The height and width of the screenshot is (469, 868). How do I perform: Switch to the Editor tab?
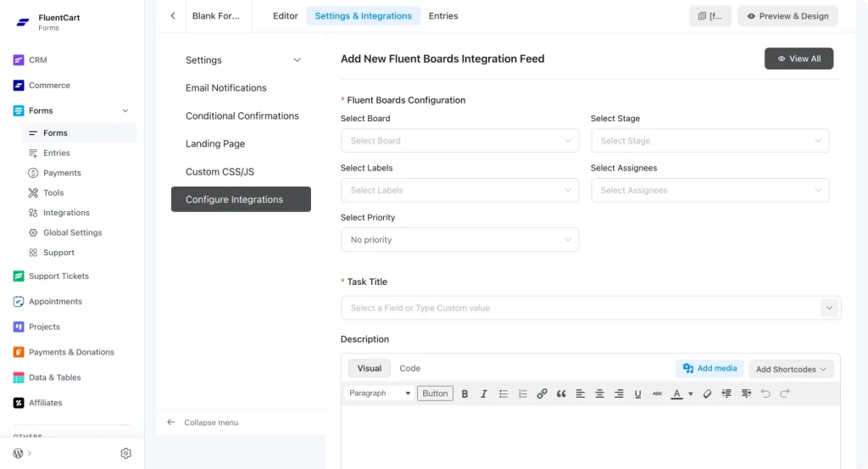(x=285, y=16)
